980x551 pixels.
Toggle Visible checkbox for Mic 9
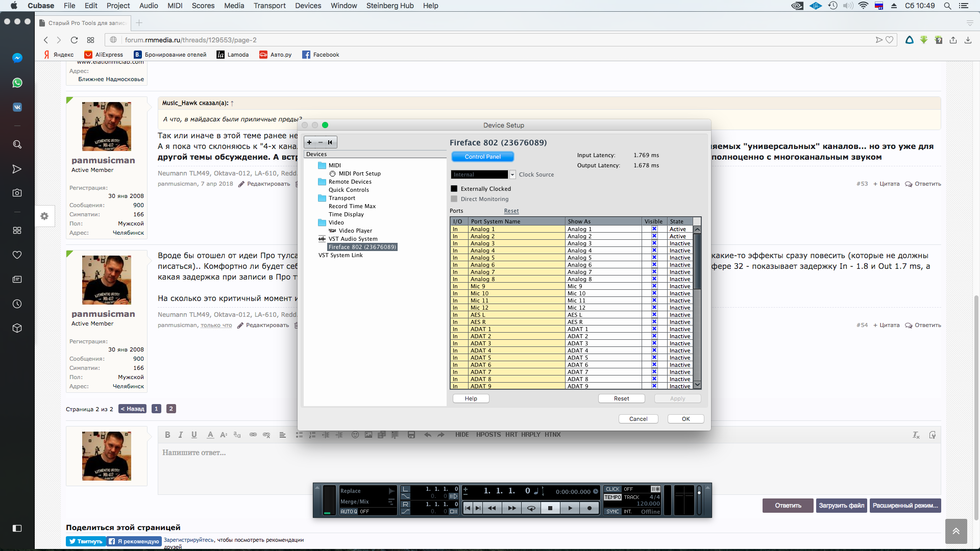tap(654, 286)
